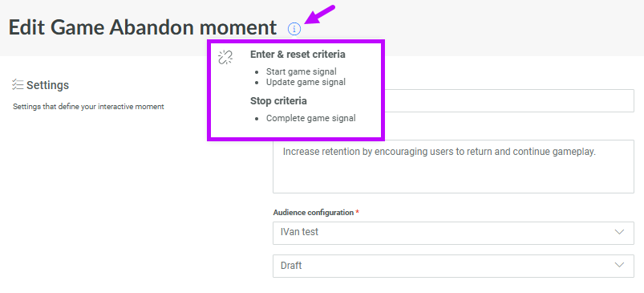Image resolution: width=644 pixels, height=293 pixels.
Task: Click the broken-link icon in the criteria popup
Action: pos(225,58)
